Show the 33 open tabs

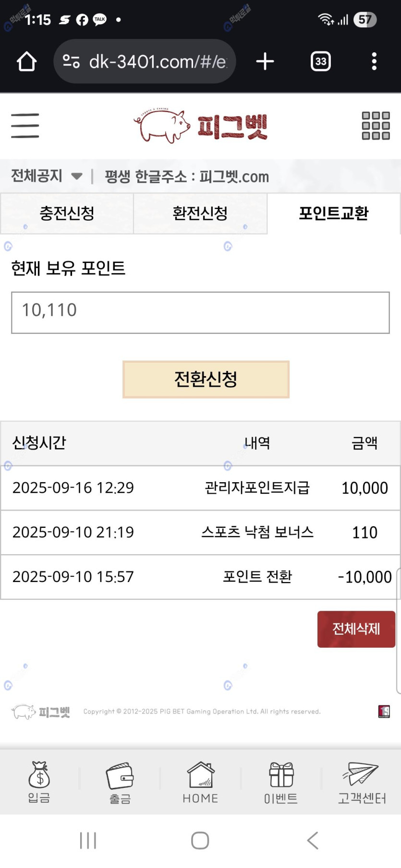point(321,61)
